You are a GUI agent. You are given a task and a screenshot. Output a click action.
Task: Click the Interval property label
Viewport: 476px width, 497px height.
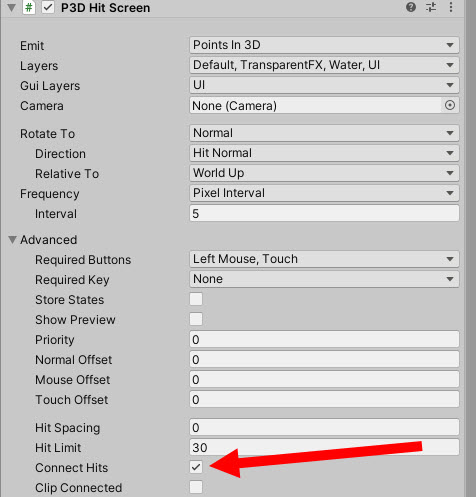pyautogui.click(x=56, y=214)
